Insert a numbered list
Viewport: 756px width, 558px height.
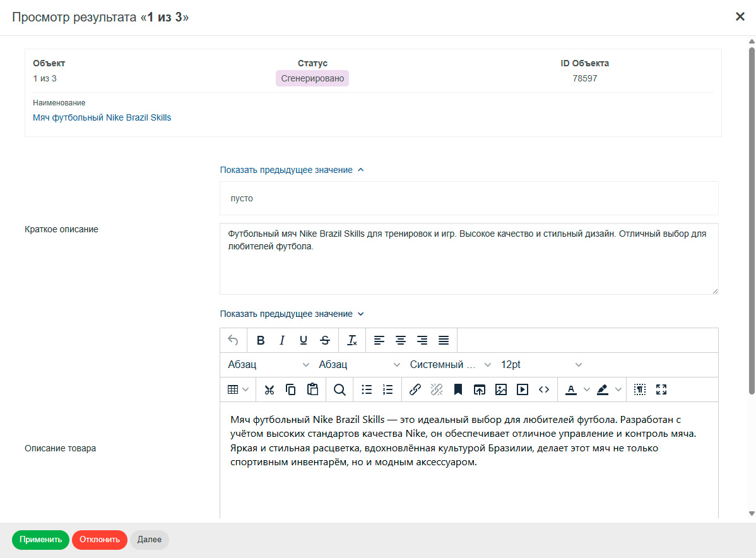(388, 389)
